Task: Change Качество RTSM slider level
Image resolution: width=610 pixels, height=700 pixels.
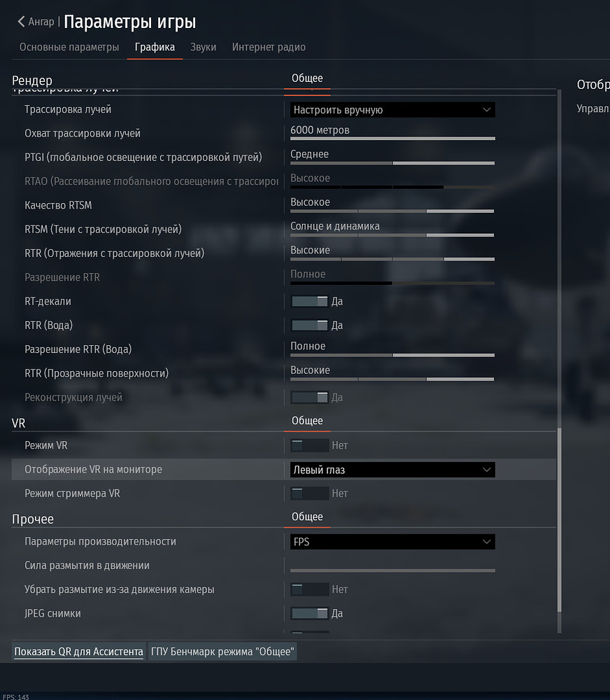Action: tap(392, 211)
